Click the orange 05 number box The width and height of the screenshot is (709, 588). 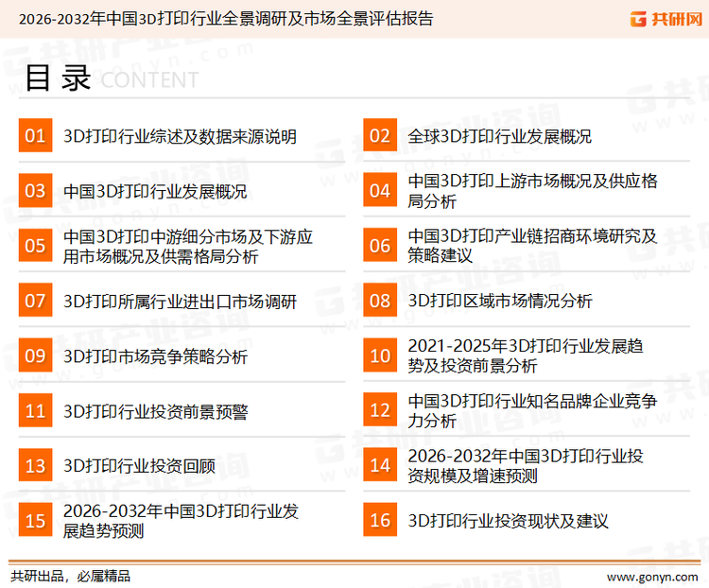point(35,245)
